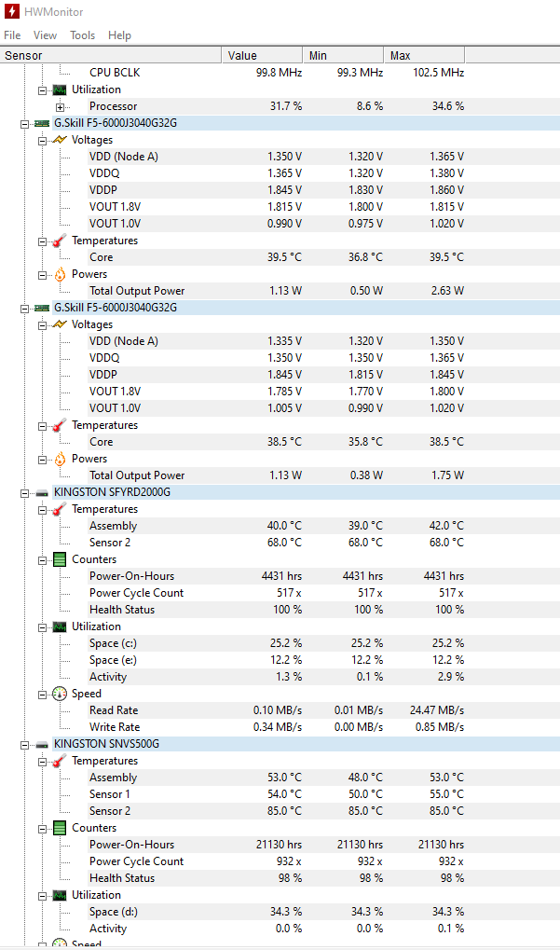Click the HWMonitor lightning bolt title icon
The width and height of the screenshot is (560, 950).
(x=11, y=11)
